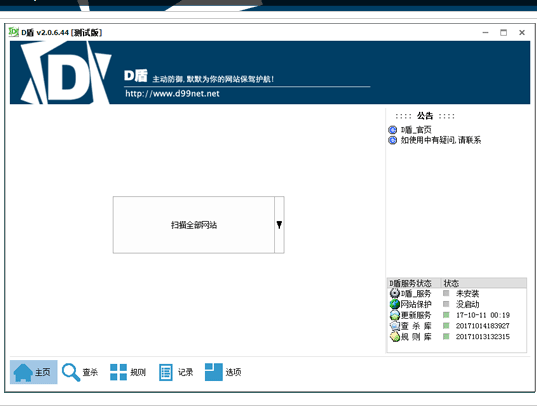Screen dimensions: 537x419
Task: Open the 选项 options tab
Action: pos(223,372)
